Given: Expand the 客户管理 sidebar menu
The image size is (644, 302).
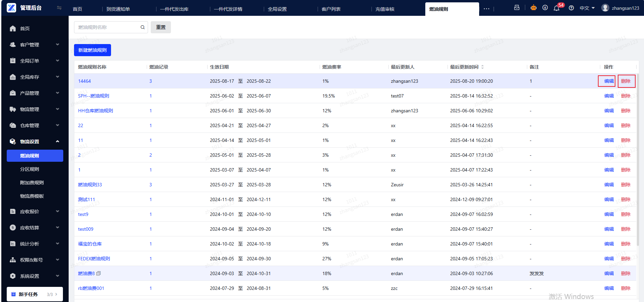Looking at the screenshot, I should click(34, 45).
